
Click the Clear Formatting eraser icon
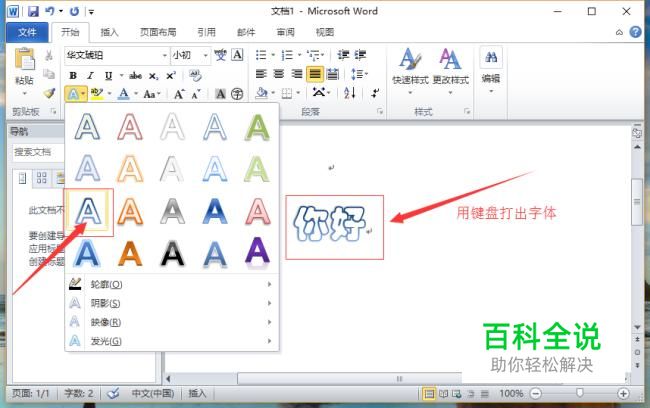click(x=195, y=75)
